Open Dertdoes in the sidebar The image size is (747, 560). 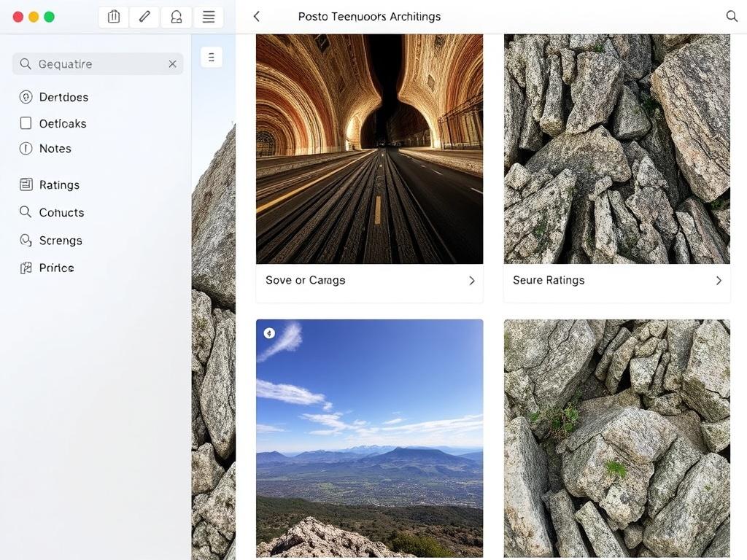tap(63, 97)
